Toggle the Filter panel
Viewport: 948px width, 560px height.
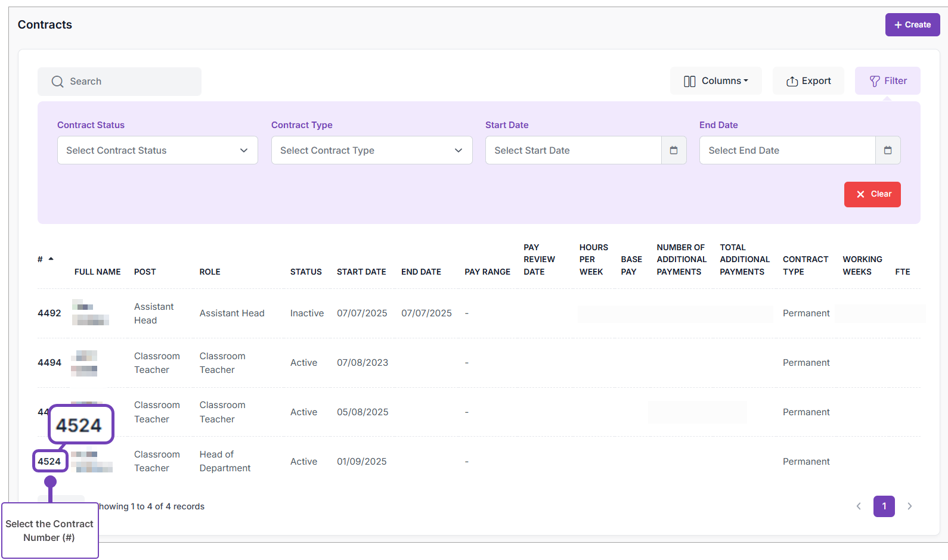tap(887, 81)
